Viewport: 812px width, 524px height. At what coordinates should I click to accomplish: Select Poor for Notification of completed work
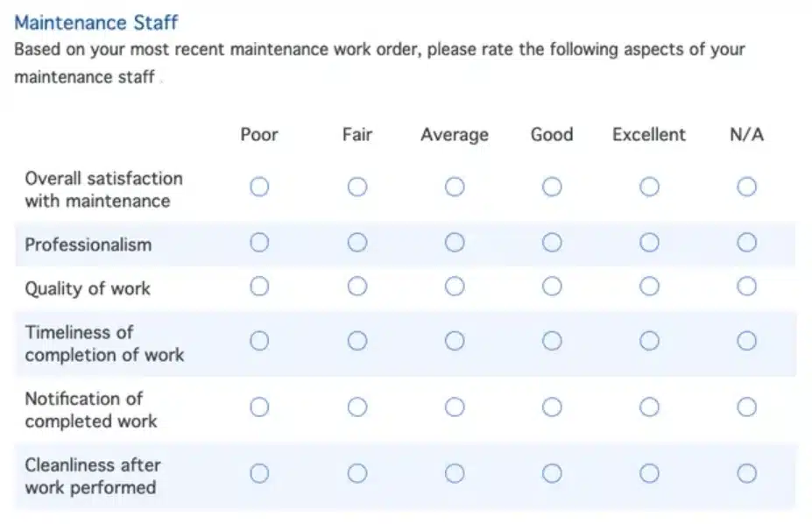pos(259,407)
